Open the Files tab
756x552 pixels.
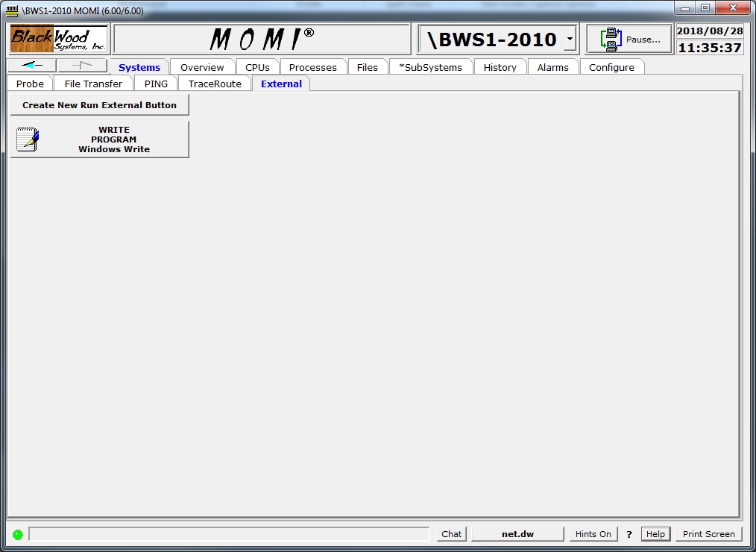(x=368, y=68)
